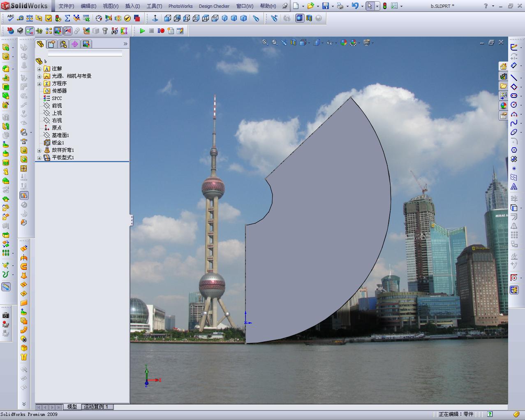Select the Smart Dimension tool
The image size is (525, 420).
coord(514,65)
